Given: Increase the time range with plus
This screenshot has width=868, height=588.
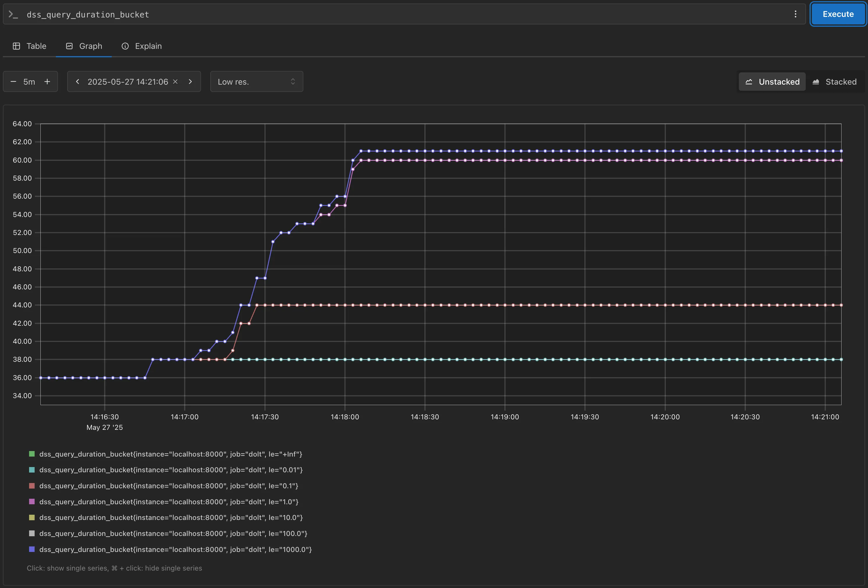Looking at the screenshot, I should (x=47, y=81).
